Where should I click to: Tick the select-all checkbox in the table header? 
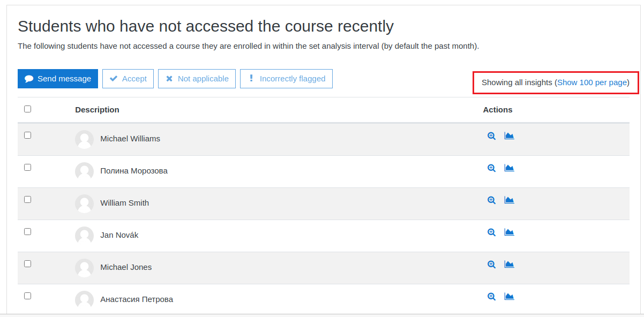pos(28,109)
